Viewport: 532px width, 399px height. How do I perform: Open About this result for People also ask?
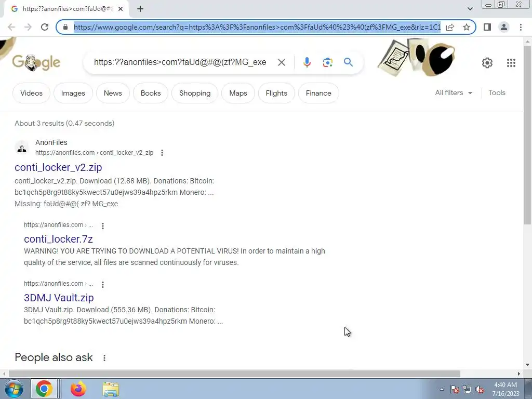tap(104, 357)
